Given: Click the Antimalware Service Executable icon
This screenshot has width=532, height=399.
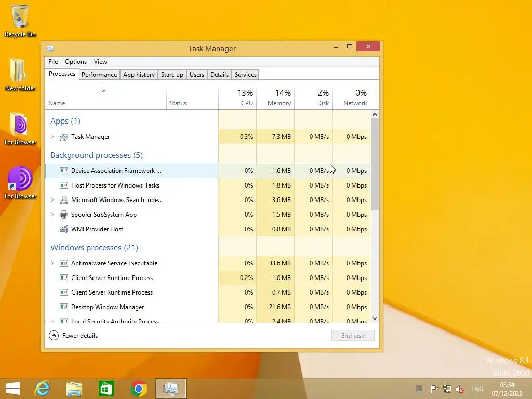Looking at the screenshot, I should point(63,263).
